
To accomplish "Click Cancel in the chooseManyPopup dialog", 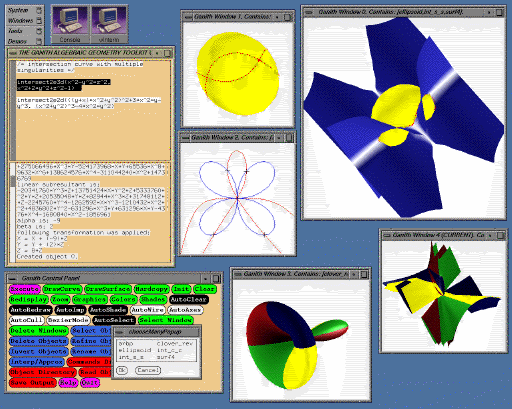I will click(148, 370).
